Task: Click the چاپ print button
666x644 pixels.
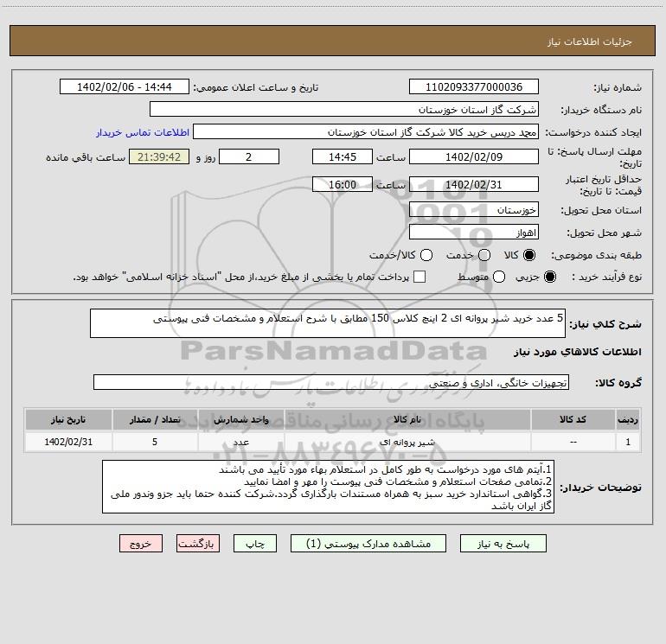Action: [x=255, y=544]
